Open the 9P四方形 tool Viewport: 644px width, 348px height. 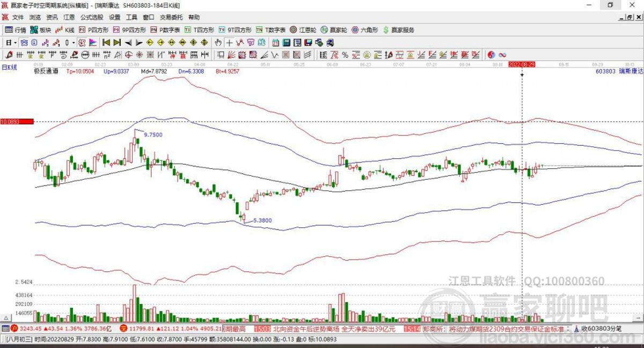pyautogui.click(x=129, y=30)
